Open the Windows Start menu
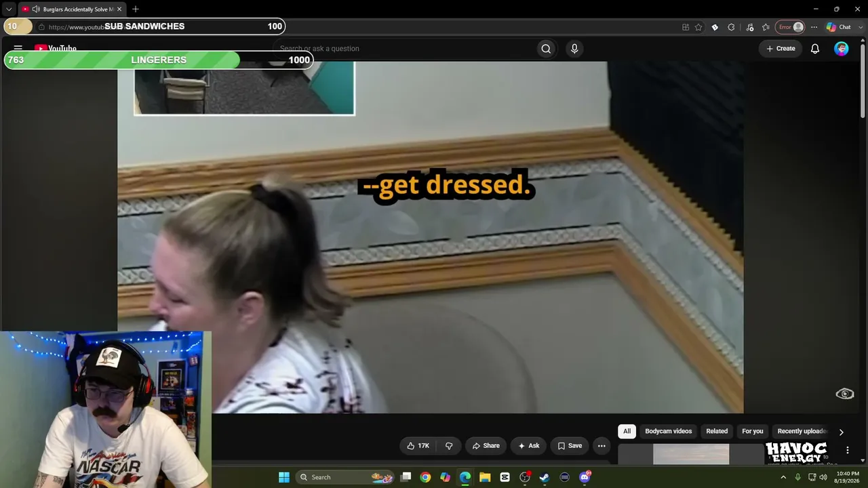868x488 pixels. click(x=284, y=477)
